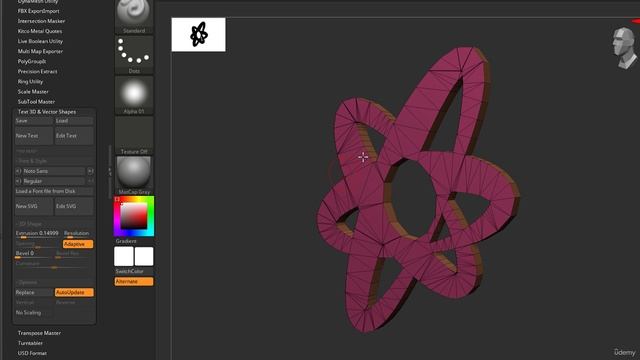Expand the USD Format section
Screen dimensions: 640x360
pos(32,353)
